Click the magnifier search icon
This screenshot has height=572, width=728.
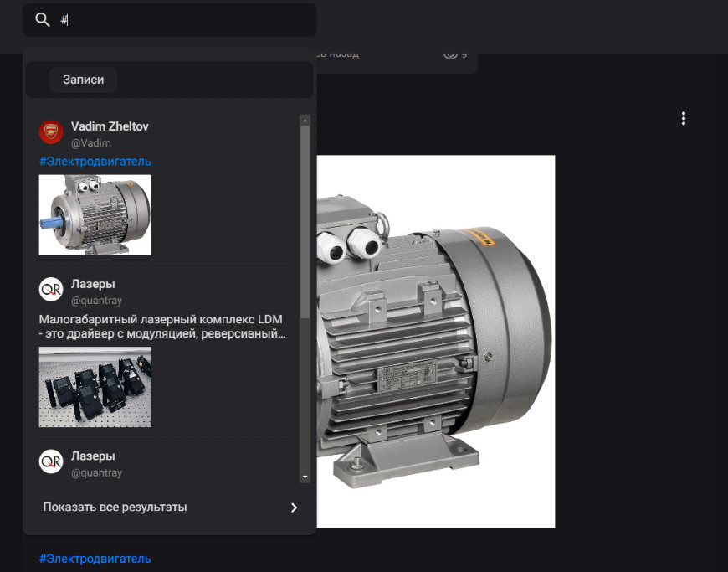point(42,19)
